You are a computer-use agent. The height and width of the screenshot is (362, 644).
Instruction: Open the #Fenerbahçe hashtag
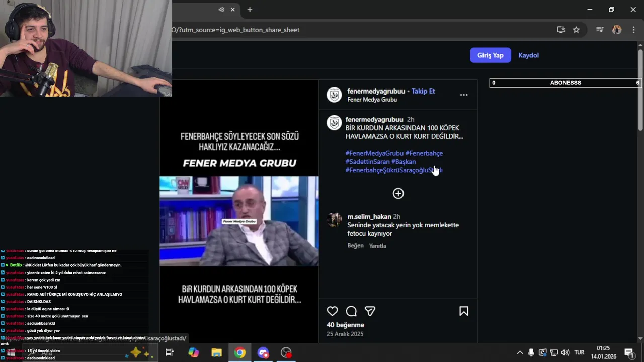[x=424, y=153]
